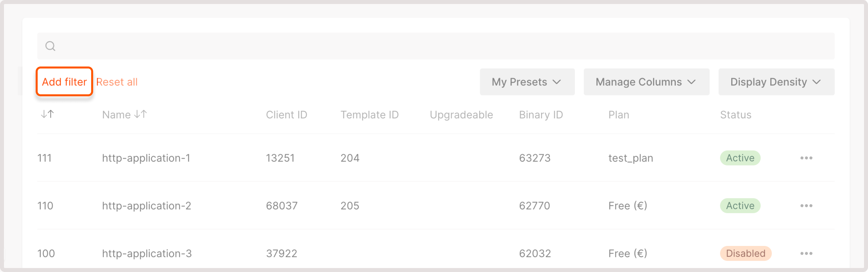The image size is (868, 272).
Task: Click the Reset all link
Action: 117,82
